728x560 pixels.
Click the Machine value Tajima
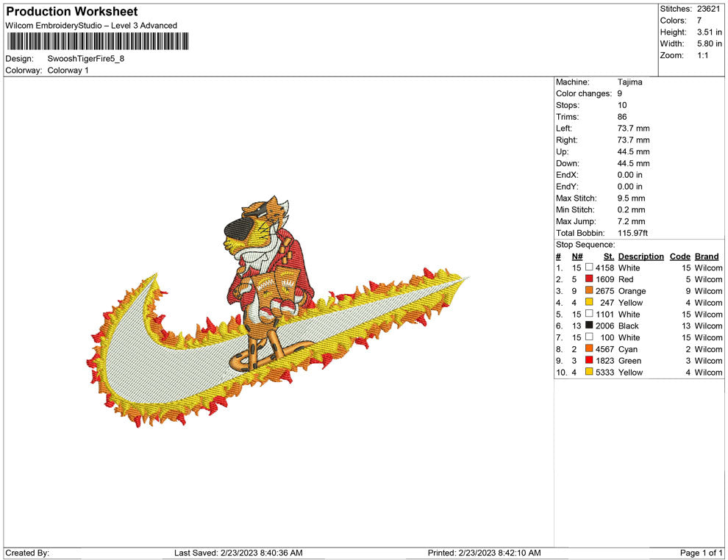(x=630, y=82)
